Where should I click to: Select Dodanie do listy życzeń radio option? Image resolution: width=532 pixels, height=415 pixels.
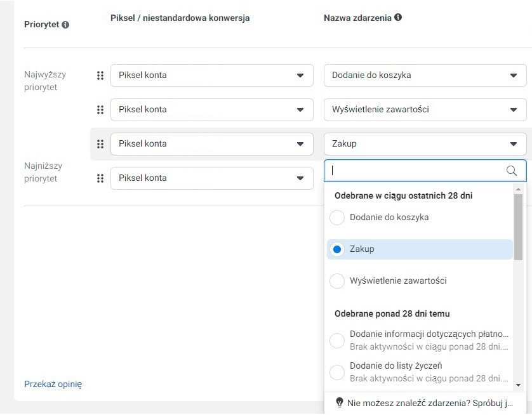[337, 372]
